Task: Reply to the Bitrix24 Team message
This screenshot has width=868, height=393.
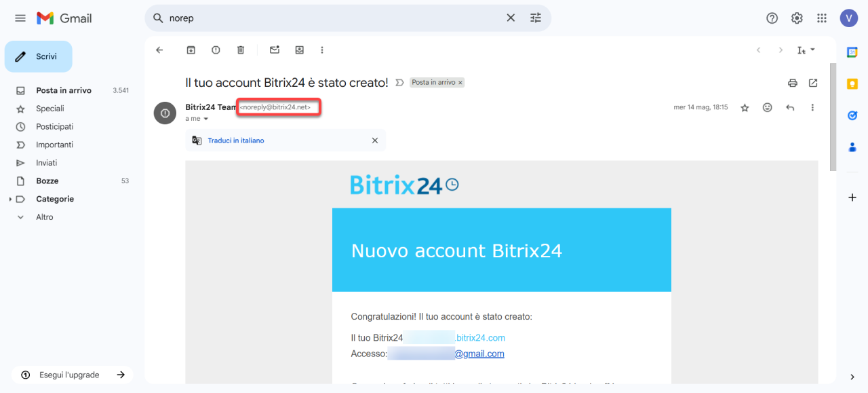Action: coord(790,107)
